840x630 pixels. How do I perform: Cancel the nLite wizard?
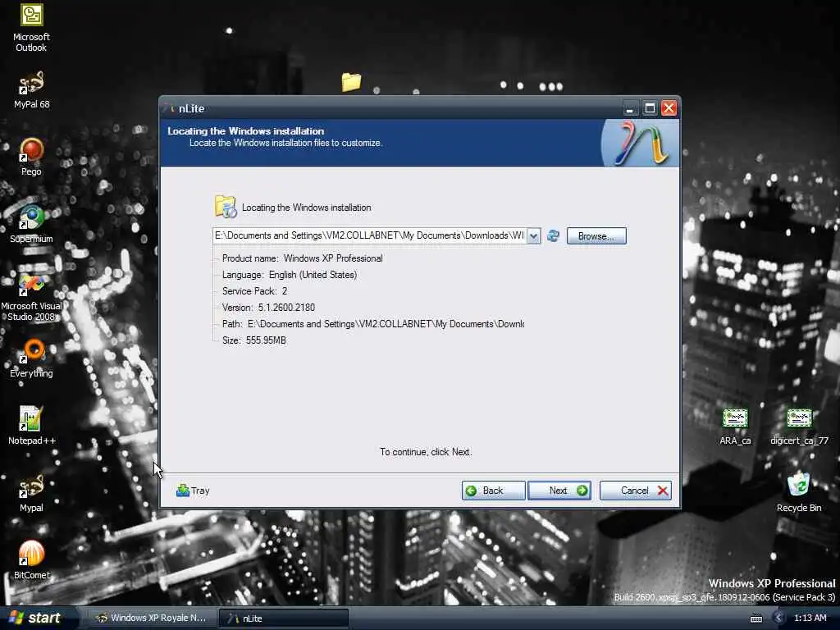(636, 491)
